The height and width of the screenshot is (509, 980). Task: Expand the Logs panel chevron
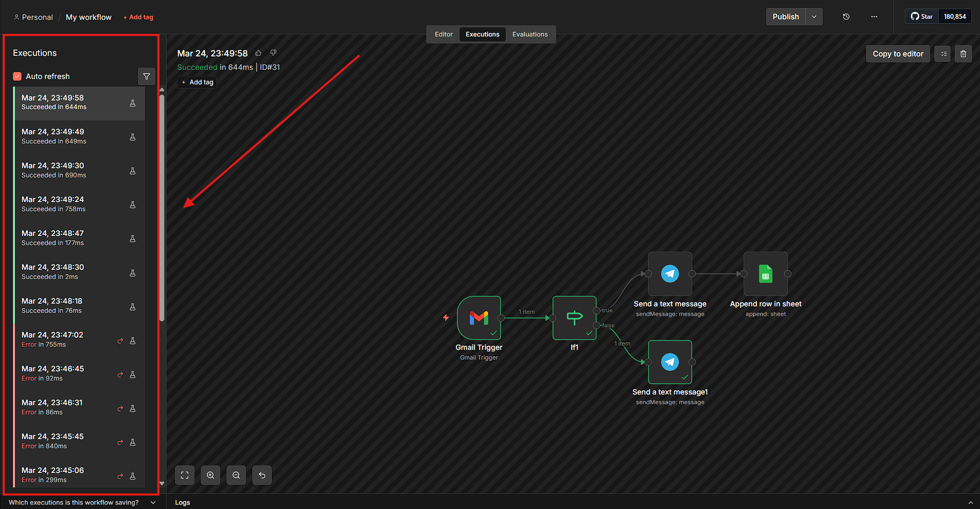(970, 503)
